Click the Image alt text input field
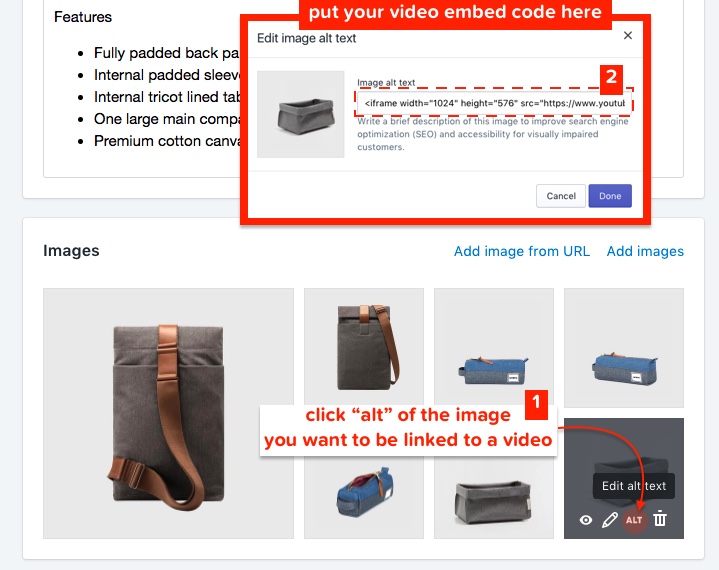The height and width of the screenshot is (570, 719). [x=494, y=103]
